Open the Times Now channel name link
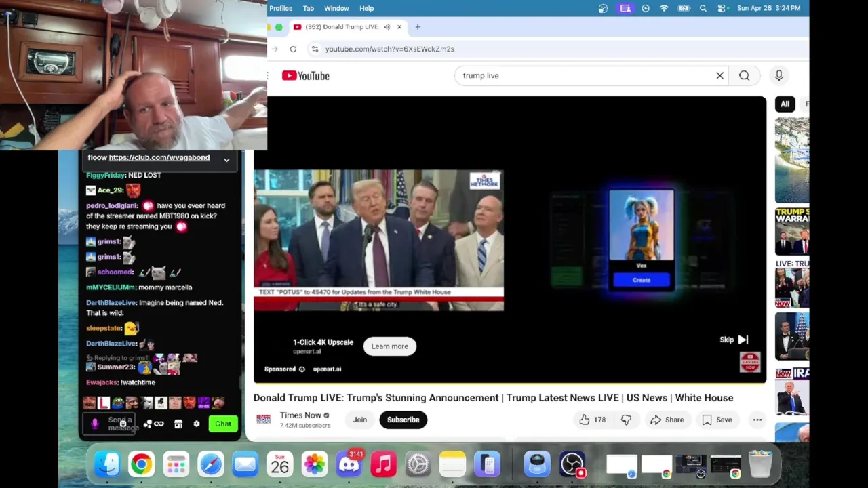The width and height of the screenshot is (868, 488). point(300,415)
